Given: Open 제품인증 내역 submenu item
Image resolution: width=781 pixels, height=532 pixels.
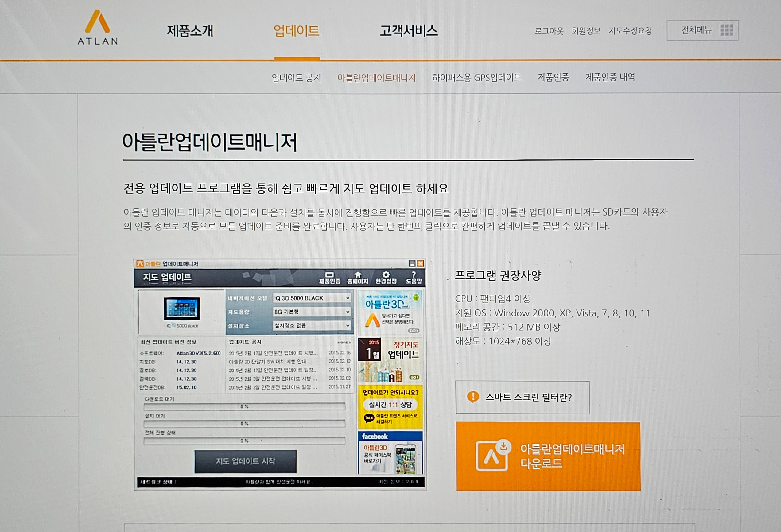Looking at the screenshot, I should 610,77.
